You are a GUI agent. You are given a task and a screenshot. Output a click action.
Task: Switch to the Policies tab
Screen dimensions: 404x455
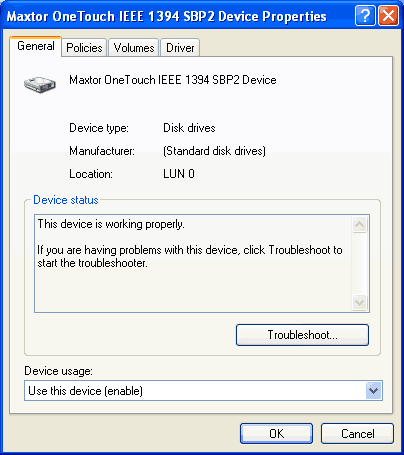[x=84, y=48]
